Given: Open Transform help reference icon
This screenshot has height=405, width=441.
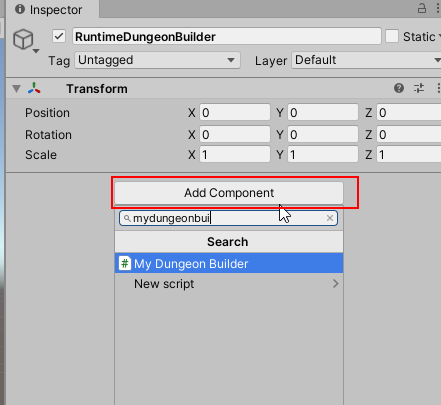Looking at the screenshot, I should 399,88.
